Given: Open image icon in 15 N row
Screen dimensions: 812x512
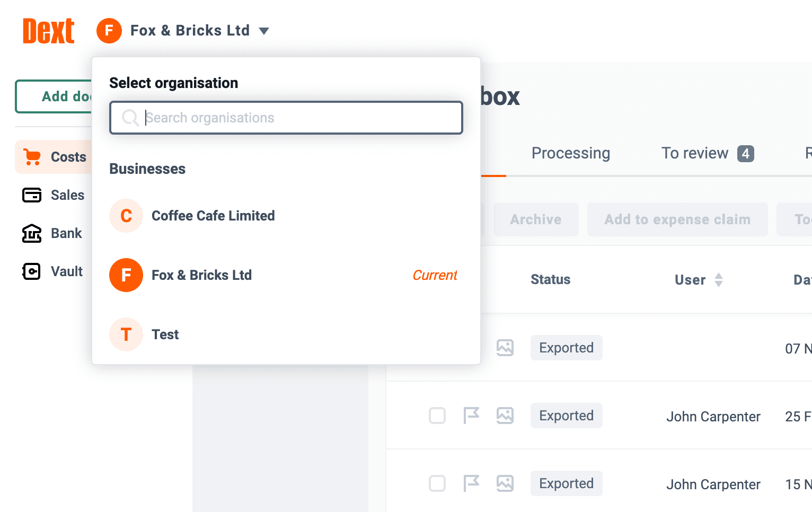Looking at the screenshot, I should pyautogui.click(x=505, y=483).
